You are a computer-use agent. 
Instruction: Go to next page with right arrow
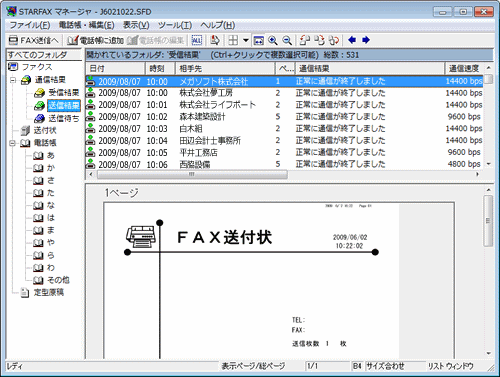click(x=366, y=40)
